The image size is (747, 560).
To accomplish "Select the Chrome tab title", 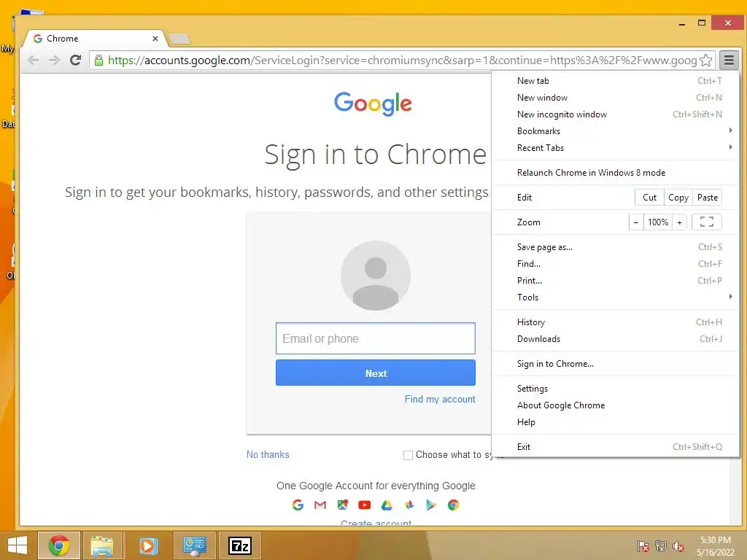I will click(x=63, y=39).
